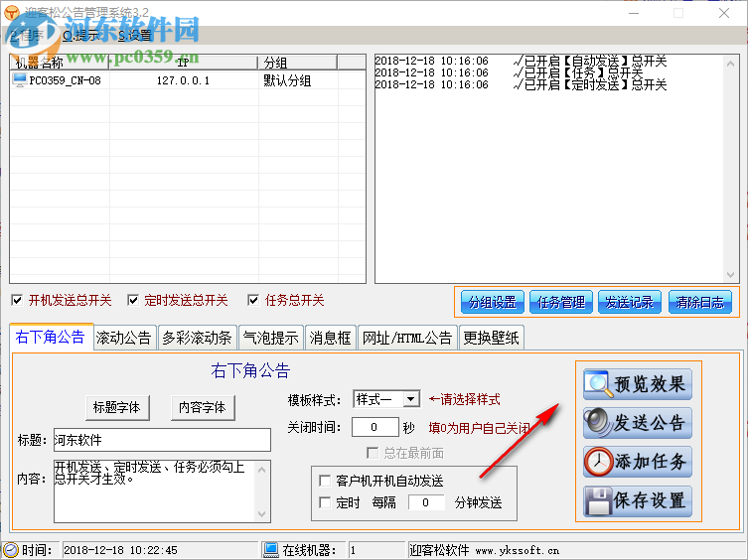Viewport: 748px width, 560px height.
Task: Click the monitor icon beside 在线机器
Action: (271, 550)
